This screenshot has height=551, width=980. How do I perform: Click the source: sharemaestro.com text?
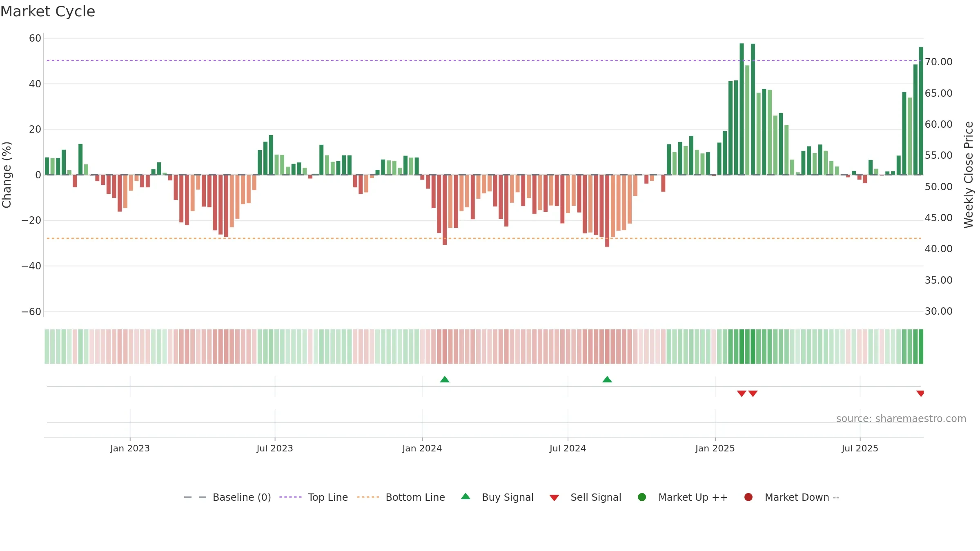[x=901, y=419]
